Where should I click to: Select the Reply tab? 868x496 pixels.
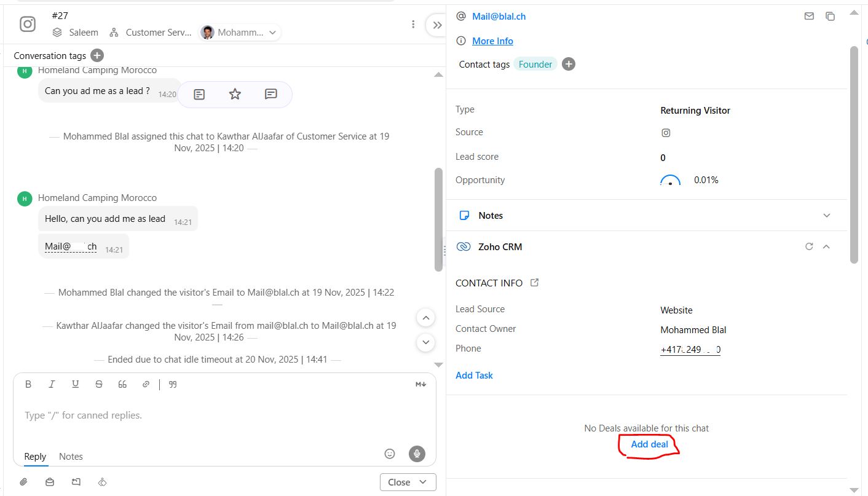pos(35,456)
